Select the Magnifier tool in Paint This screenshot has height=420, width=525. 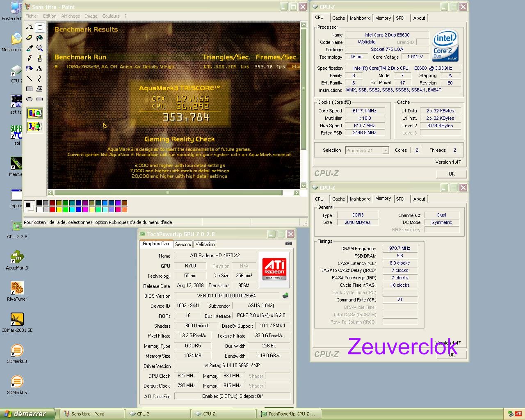tap(40, 48)
